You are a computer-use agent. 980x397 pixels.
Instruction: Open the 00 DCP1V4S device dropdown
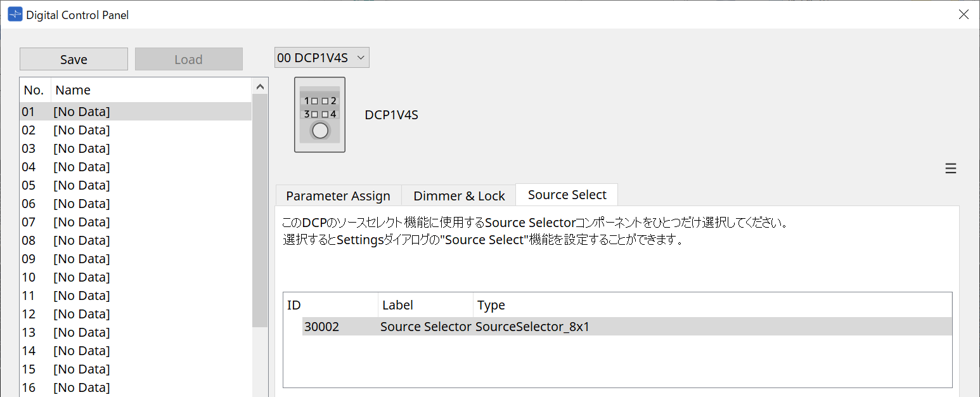[x=321, y=57]
